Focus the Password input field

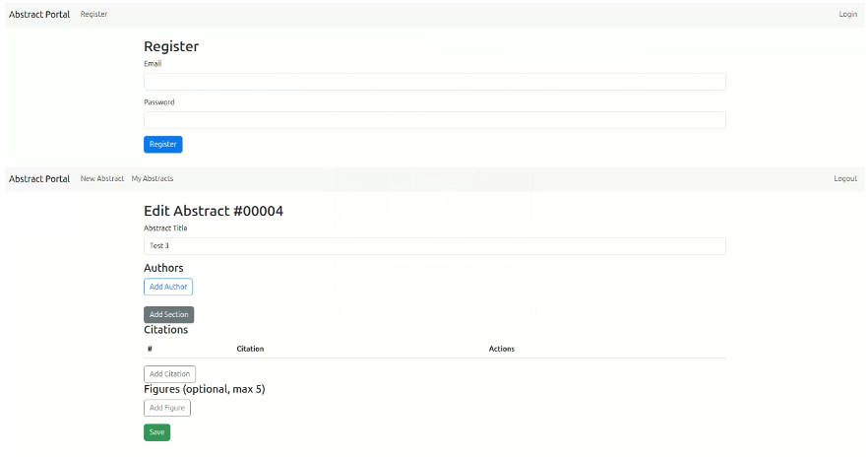pyautogui.click(x=434, y=120)
